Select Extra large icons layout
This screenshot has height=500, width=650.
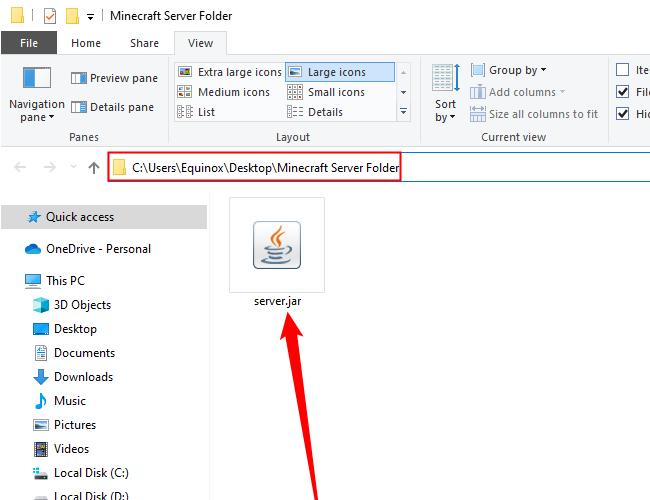tap(230, 72)
